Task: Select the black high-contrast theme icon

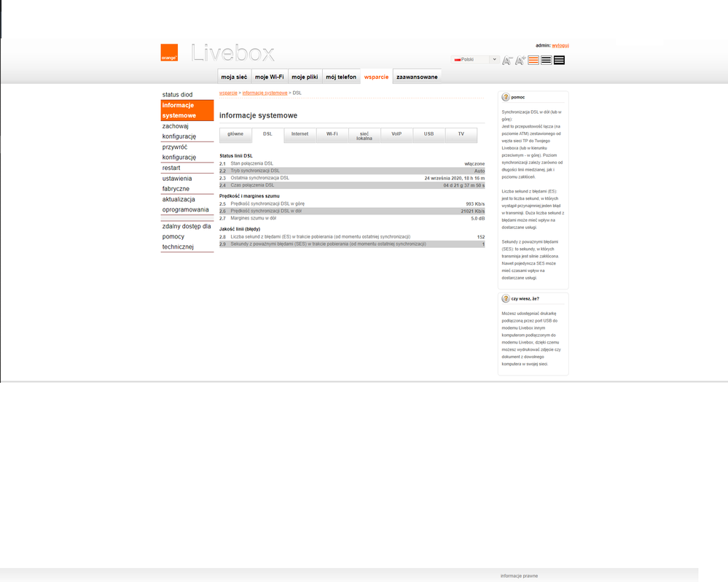Action: click(x=559, y=61)
